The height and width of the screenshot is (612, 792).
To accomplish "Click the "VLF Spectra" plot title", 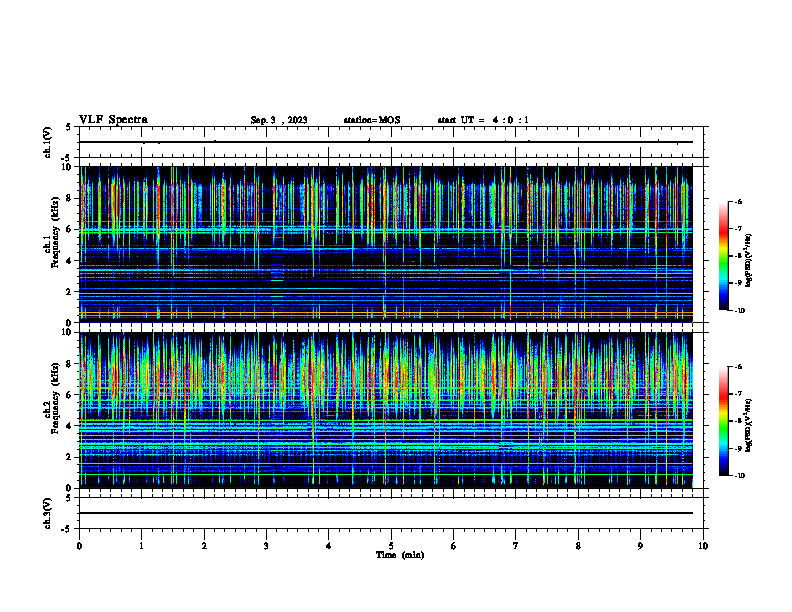I will [x=113, y=120].
